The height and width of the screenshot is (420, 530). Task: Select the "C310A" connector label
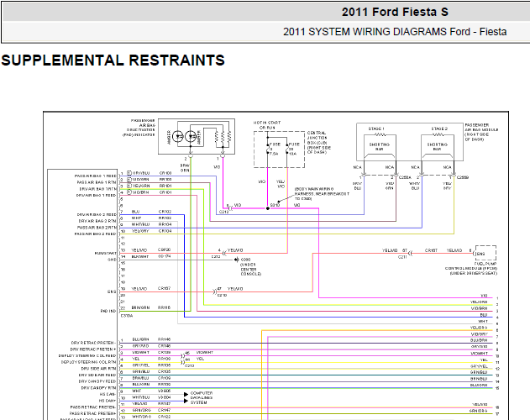[x=127, y=316]
